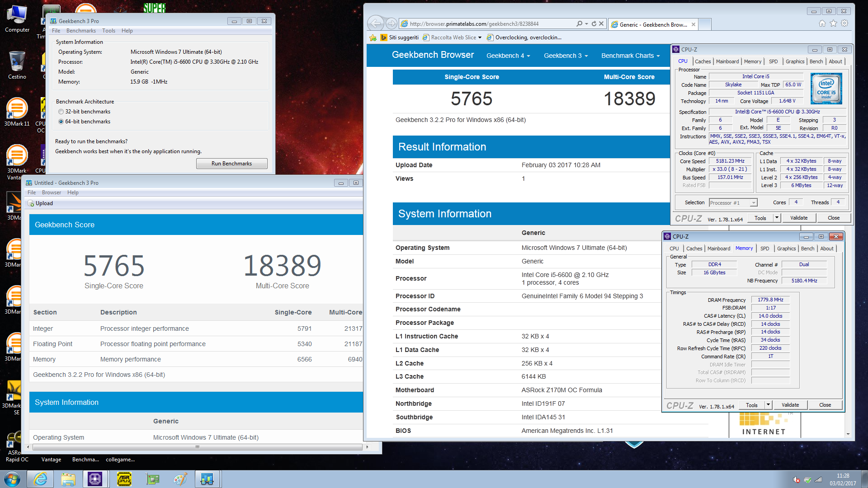Launch the 3DMark Vantage desktop shortcut
This screenshot has width=868, height=488.
tap(17, 162)
